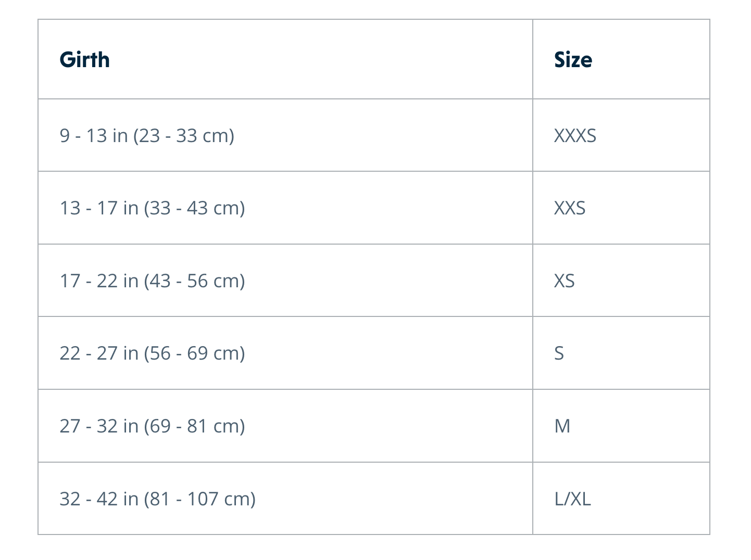The width and height of the screenshot is (751, 560).
Task: Click the (81 - 107 cm) metric value
Action: point(200,499)
